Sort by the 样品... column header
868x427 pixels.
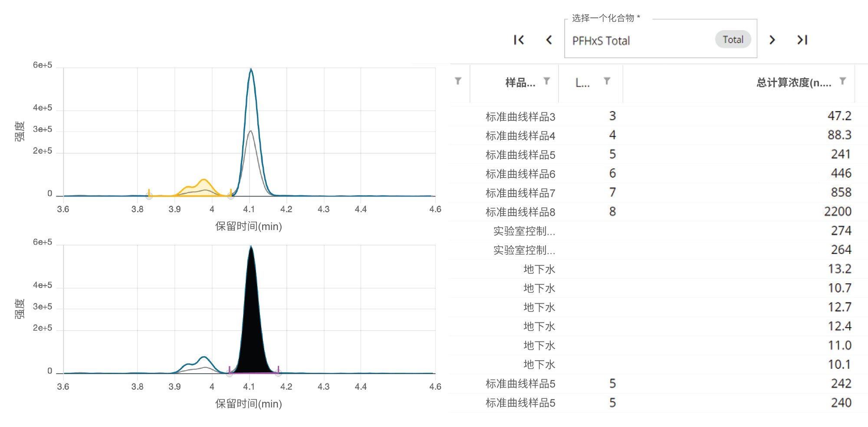520,82
